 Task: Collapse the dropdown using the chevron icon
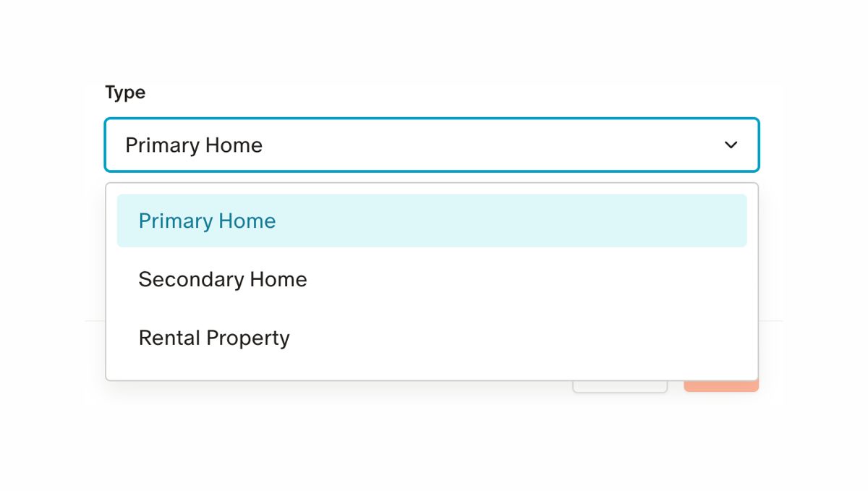point(731,145)
